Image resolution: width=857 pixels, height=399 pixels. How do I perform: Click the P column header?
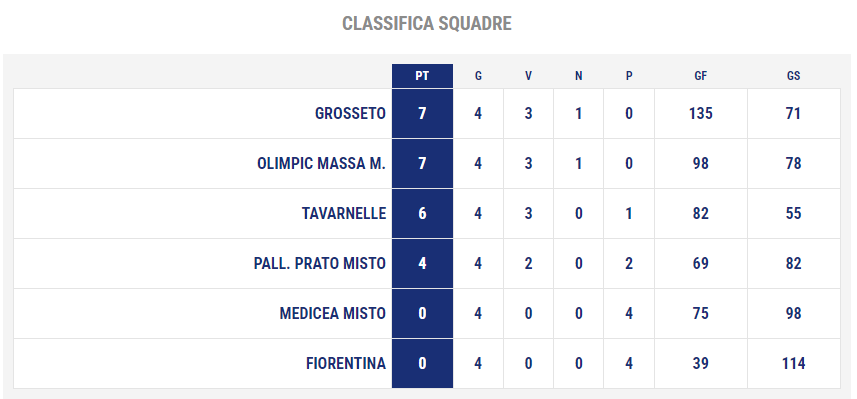tap(629, 76)
